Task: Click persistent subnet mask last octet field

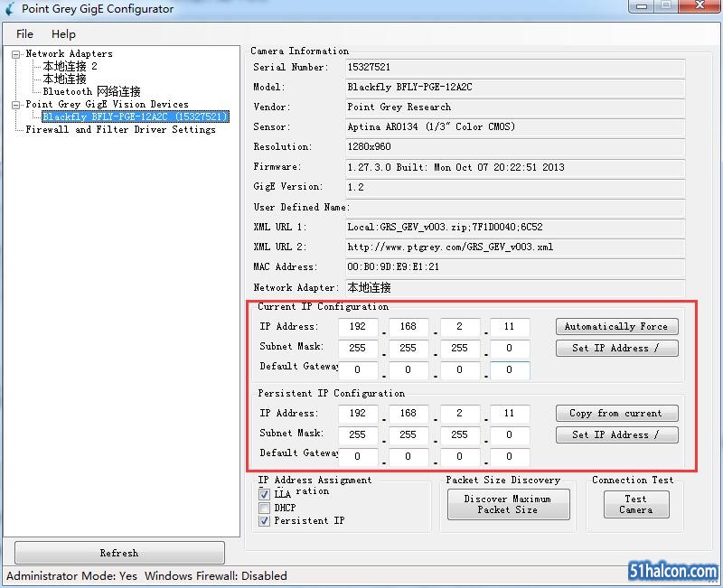Action: coord(510,434)
